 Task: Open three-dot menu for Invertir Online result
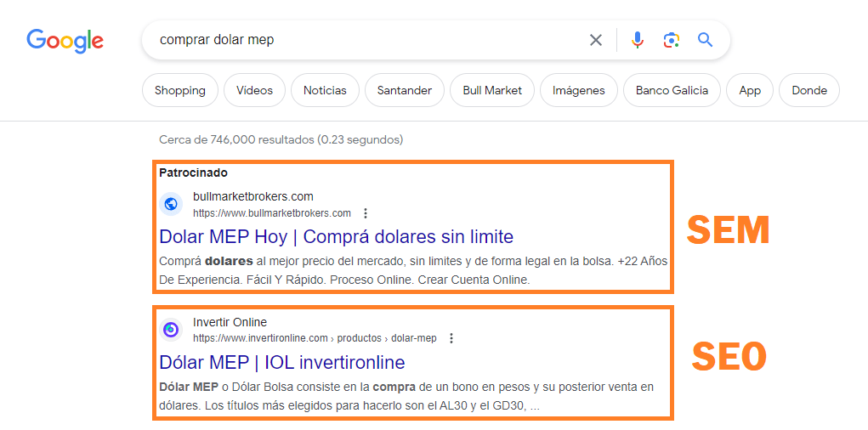[451, 338]
